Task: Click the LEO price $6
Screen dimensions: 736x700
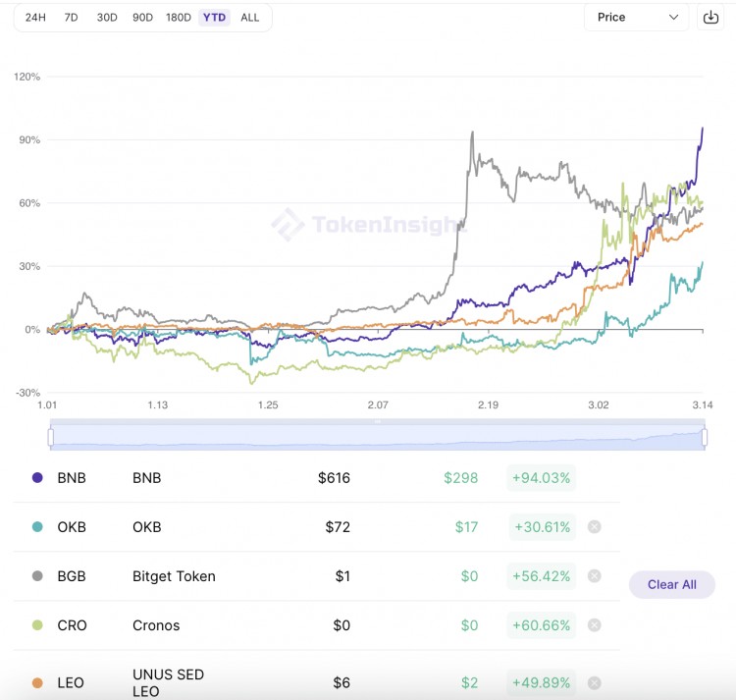Action: 342,682
